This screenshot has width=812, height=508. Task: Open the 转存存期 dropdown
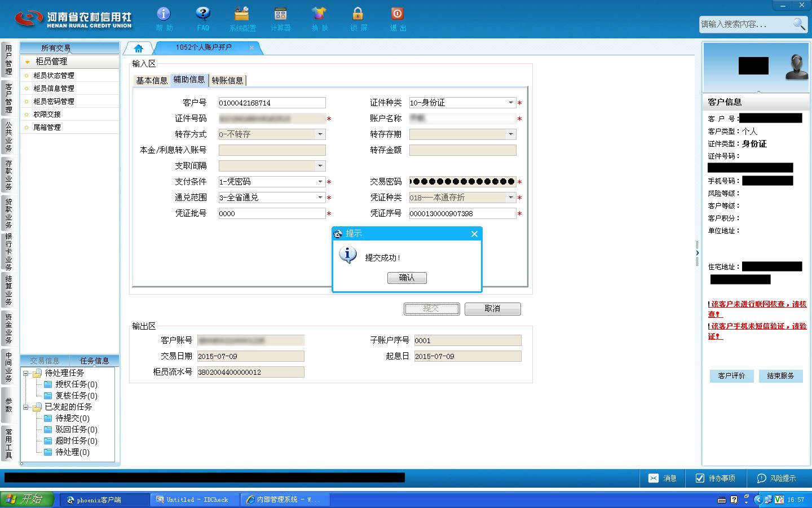pos(511,134)
